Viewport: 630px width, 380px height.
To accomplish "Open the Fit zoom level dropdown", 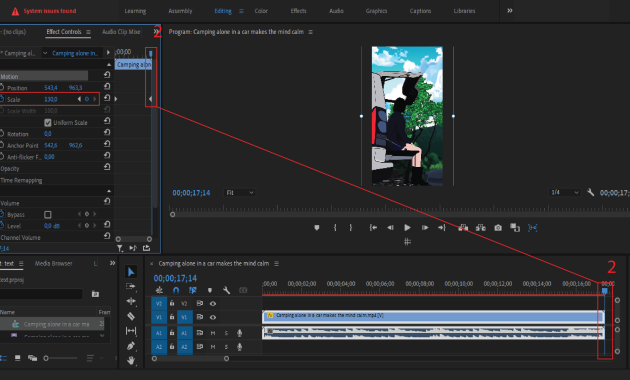I will click(239, 193).
